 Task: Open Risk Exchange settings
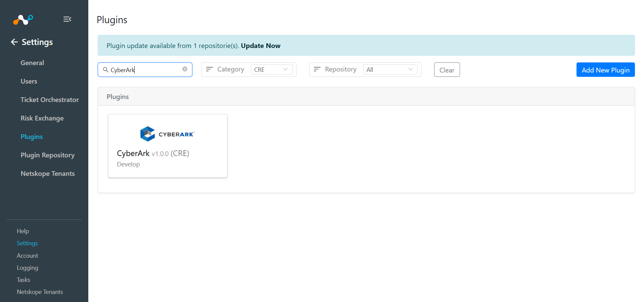[x=42, y=118]
